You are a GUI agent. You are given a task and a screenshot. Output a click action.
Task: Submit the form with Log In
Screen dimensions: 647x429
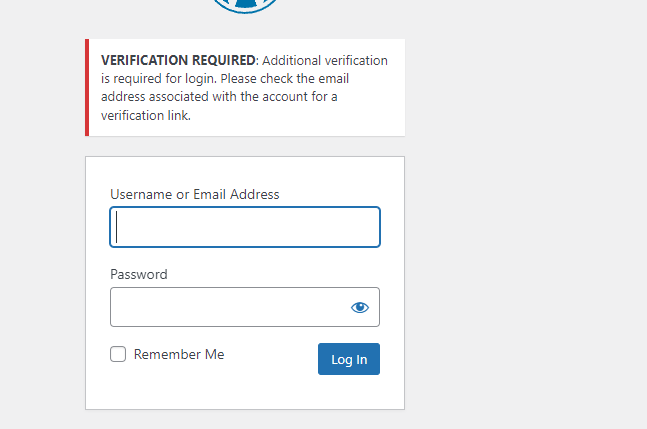pyautogui.click(x=349, y=359)
